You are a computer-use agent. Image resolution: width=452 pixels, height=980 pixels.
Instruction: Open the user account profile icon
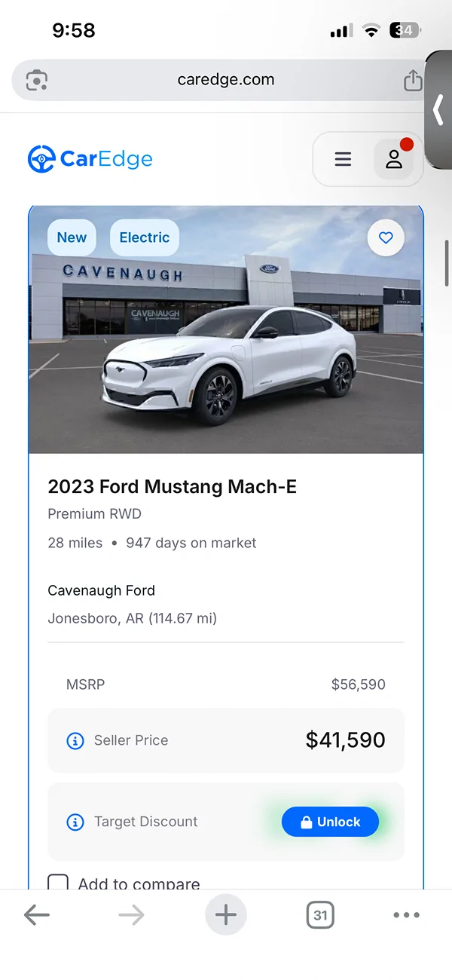click(x=393, y=159)
